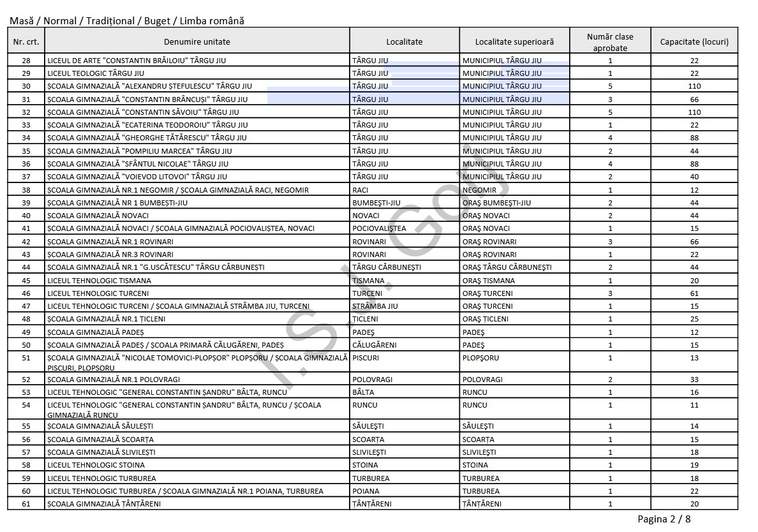This screenshot has height=532, width=758.
Task: Select row number 61 cell
Action: pyautogui.click(x=26, y=504)
